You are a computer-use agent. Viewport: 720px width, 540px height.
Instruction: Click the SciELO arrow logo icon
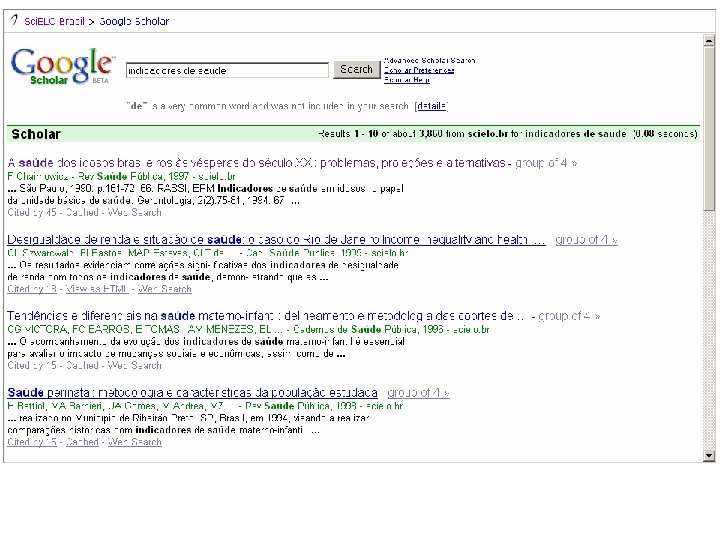[x=14, y=21]
